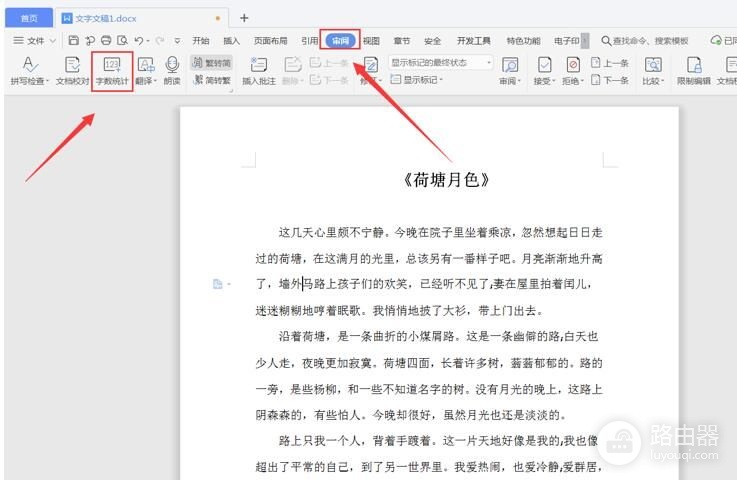Click the undo arrow

[138, 41]
